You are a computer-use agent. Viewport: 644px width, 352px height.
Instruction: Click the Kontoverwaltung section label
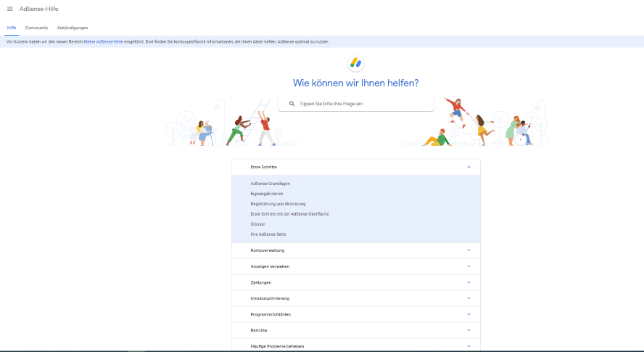pos(268,250)
